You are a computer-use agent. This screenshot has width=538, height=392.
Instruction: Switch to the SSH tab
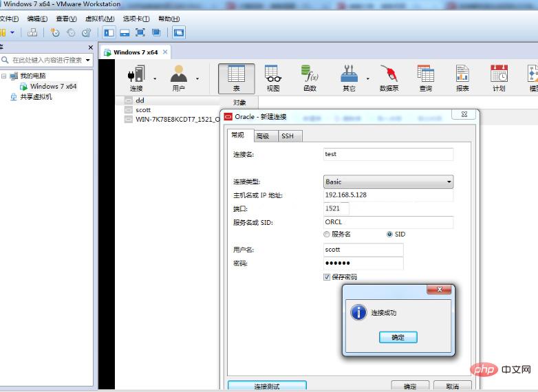(290, 136)
